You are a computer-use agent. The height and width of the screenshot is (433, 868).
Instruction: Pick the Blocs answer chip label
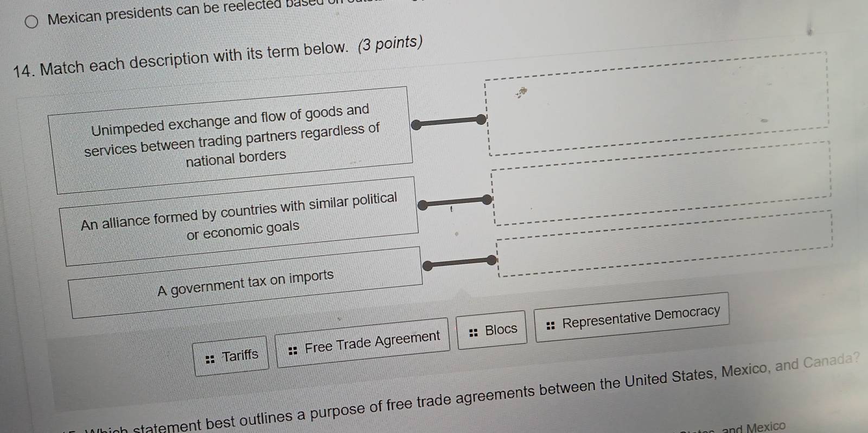(x=501, y=329)
